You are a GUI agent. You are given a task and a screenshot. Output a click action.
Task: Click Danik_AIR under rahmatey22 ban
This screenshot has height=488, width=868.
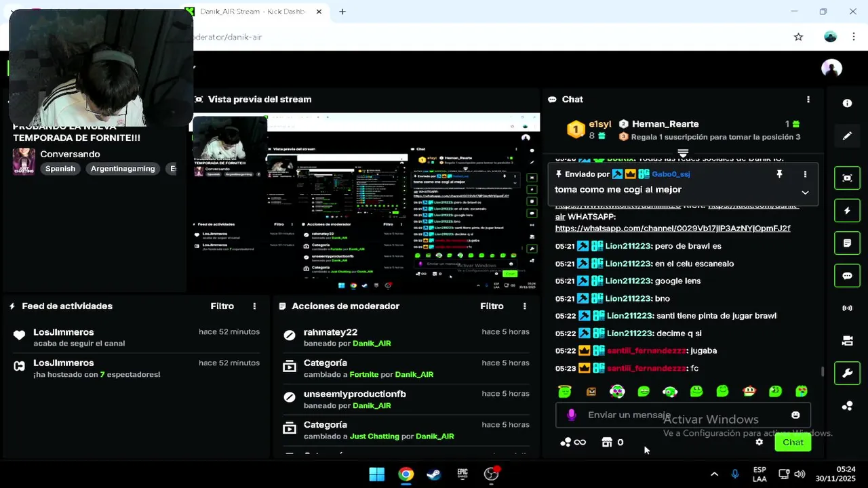click(372, 344)
